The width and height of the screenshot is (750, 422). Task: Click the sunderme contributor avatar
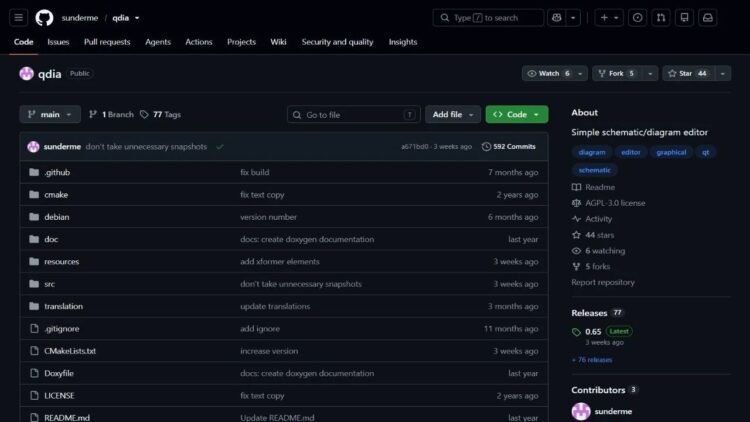[581, 411]
